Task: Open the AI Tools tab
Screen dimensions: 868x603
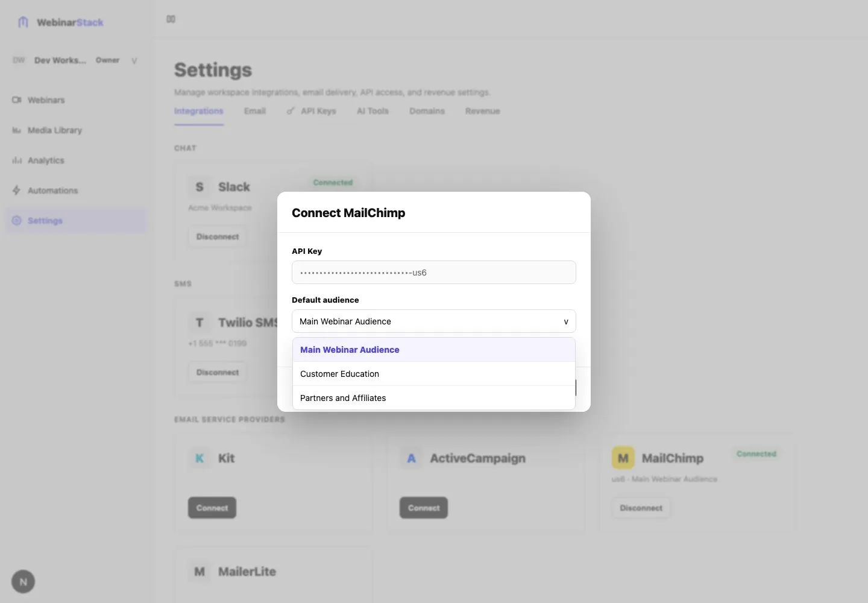Action: tap(373, 111)
